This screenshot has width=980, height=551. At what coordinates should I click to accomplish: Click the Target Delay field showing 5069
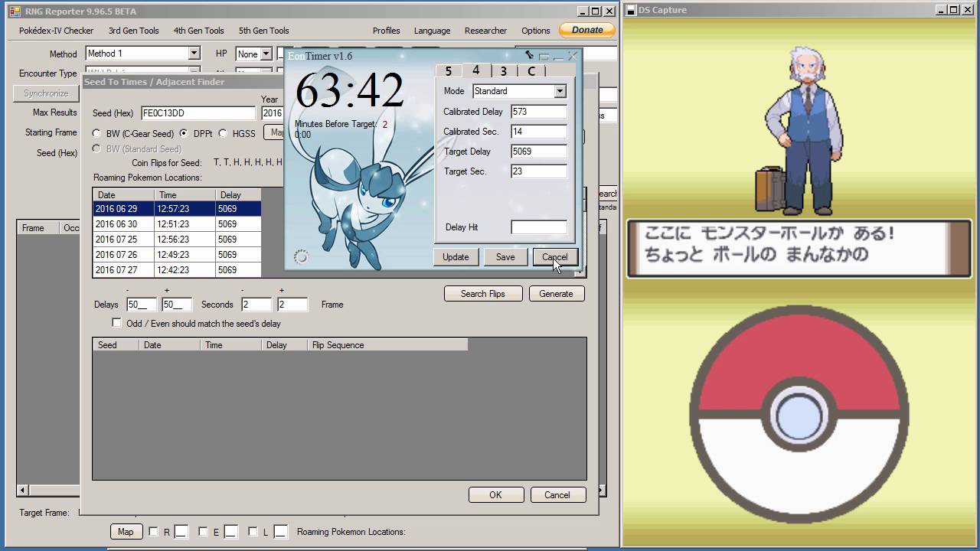539,152
